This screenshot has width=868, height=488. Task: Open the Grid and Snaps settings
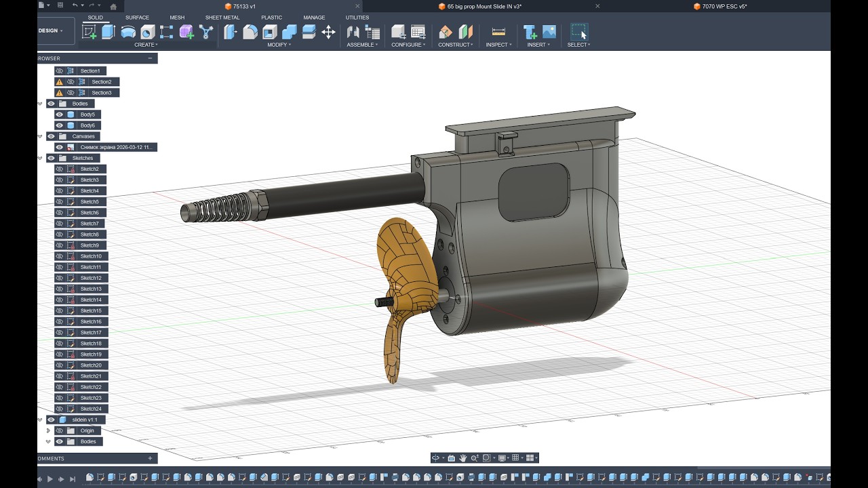[517, 458]
